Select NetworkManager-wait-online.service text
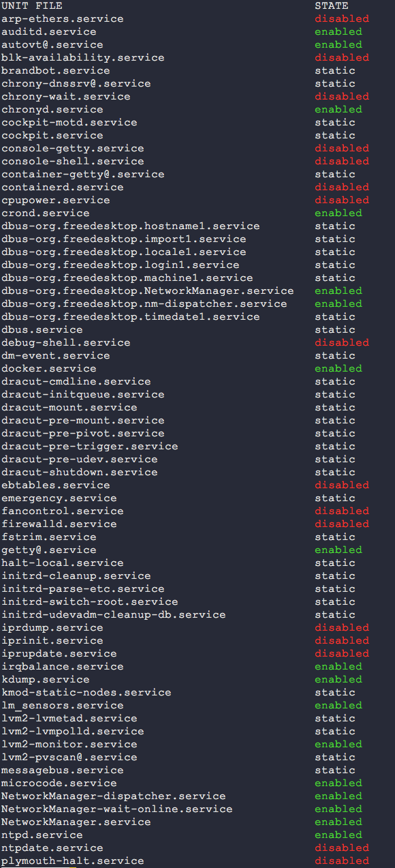The width and height of the screenshot is (395, 868). pyautogui.click(x=116, y=809)
